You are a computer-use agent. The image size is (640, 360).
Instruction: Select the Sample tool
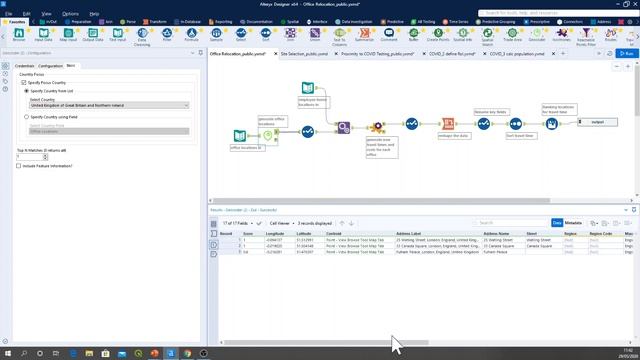(216, 34)
